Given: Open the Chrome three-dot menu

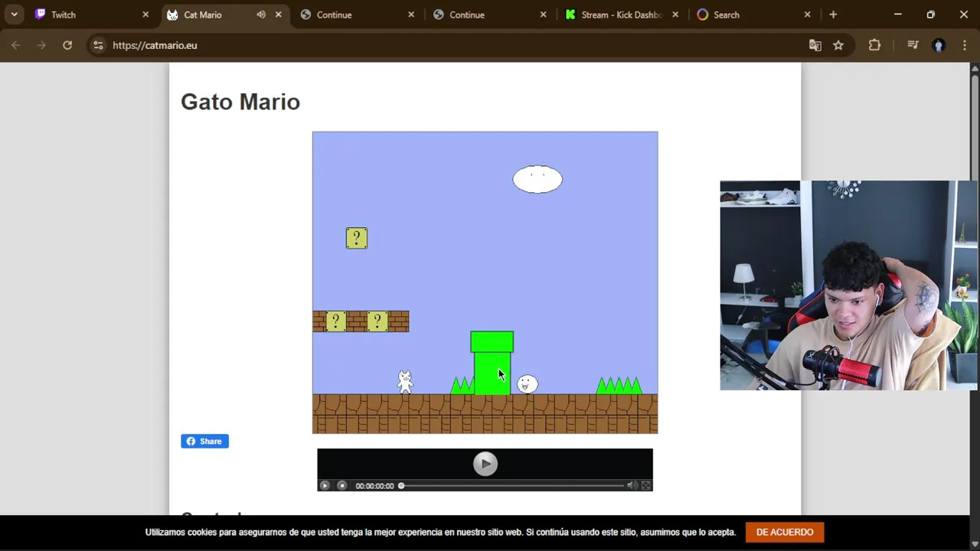Looking at the screenshot, I should (x=964, y=45).
